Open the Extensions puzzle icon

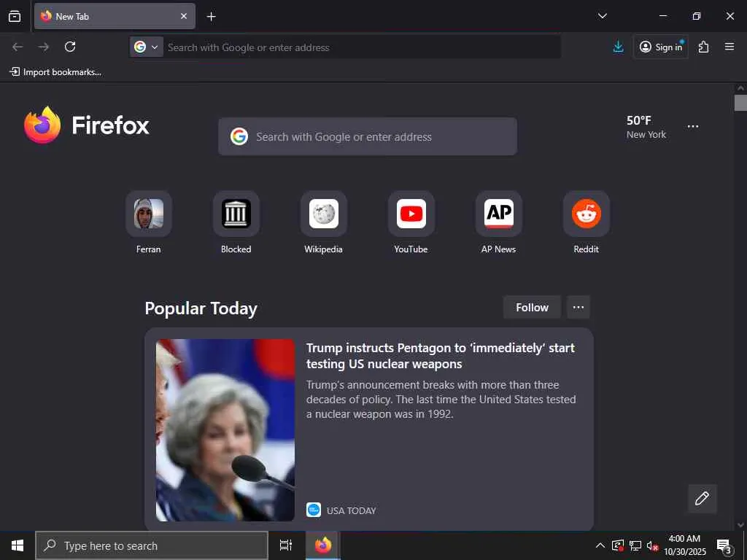(x=704, y=47)
